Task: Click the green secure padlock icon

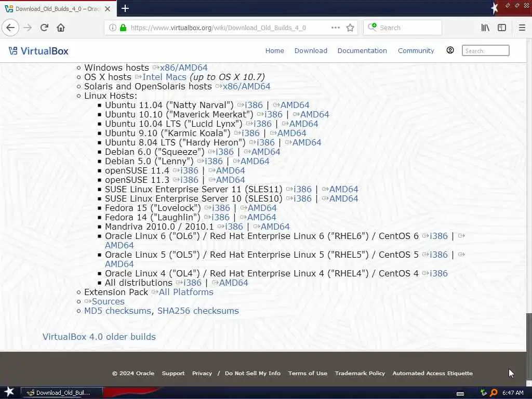Action: point(123,28)
